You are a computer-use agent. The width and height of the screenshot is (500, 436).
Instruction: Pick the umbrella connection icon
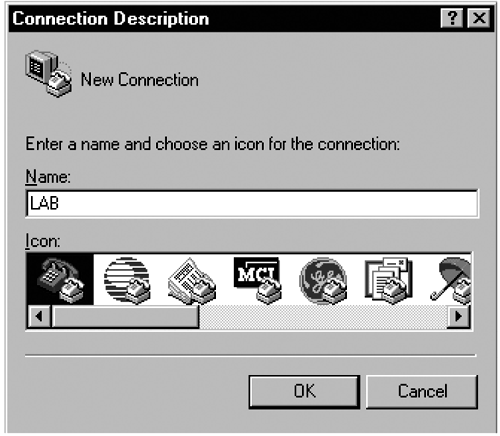[450, 281]
